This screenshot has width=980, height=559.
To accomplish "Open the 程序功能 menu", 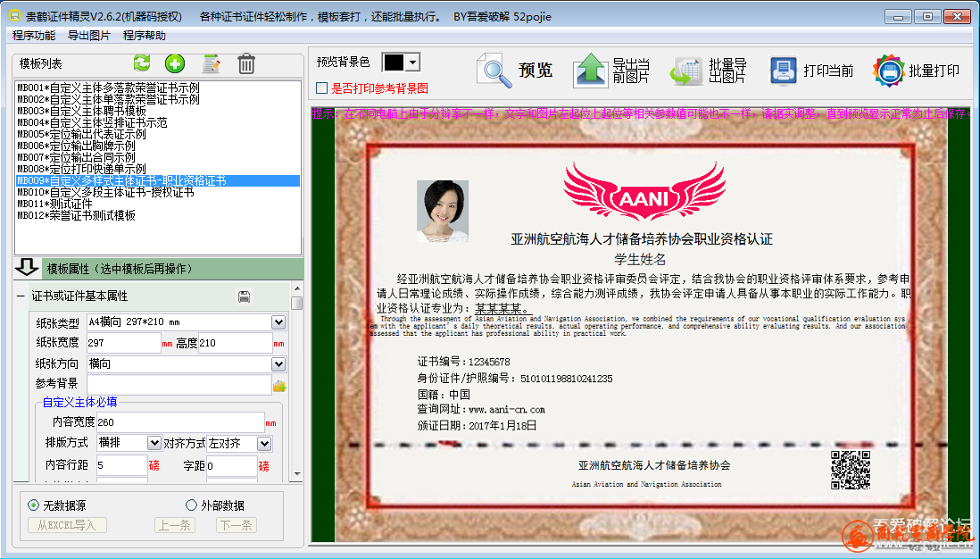I will point(34,36).
